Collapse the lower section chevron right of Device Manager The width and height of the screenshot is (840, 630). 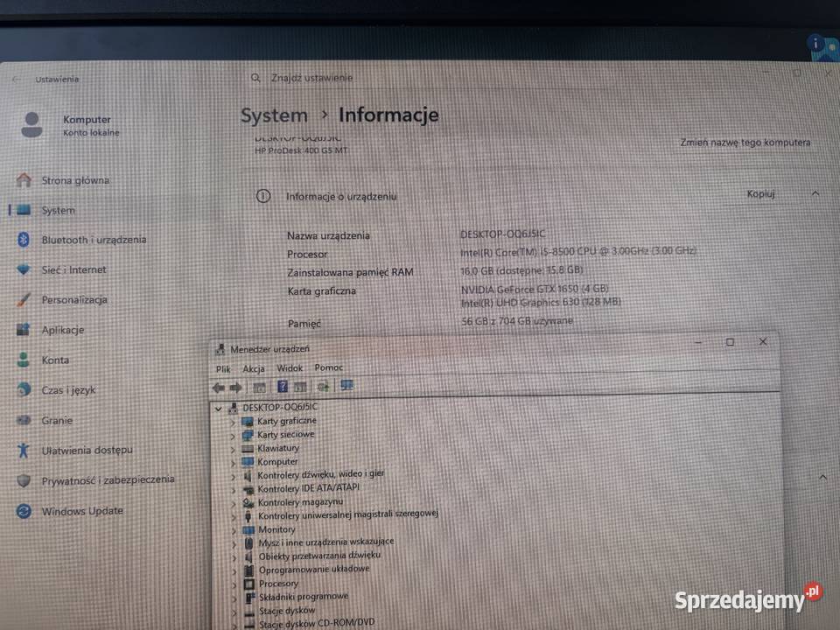822,477
